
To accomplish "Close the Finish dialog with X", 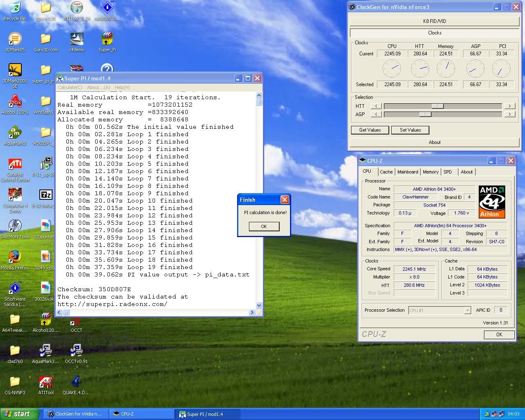I will coord(285,200).
